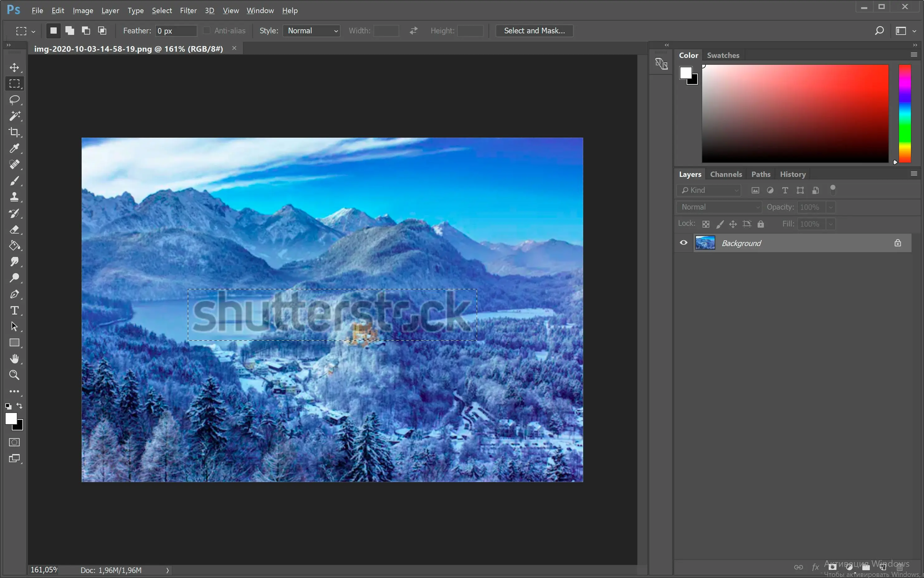This screenshot has height=578, width=924.
Task: Select the Zoom tool
Action: [15, 375]
